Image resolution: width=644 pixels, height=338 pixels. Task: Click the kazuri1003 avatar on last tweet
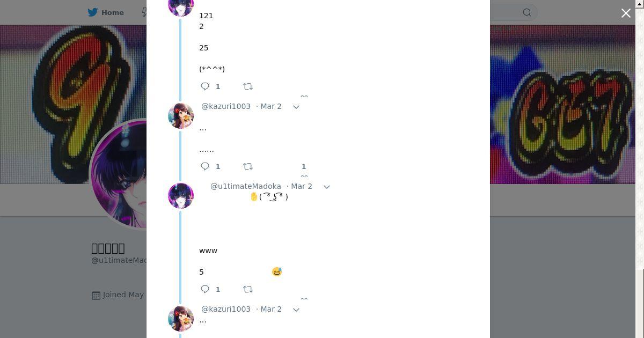tap(181, 319)
